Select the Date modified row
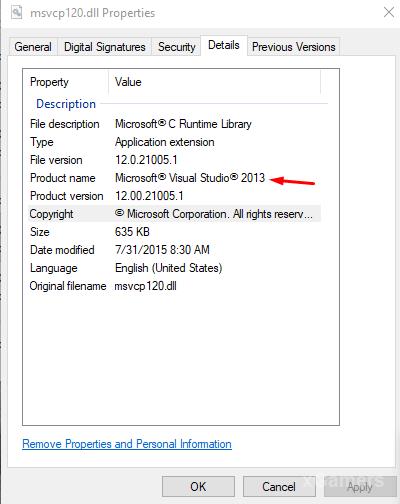This screenshot has width=400, height=504. click(174, 250)
